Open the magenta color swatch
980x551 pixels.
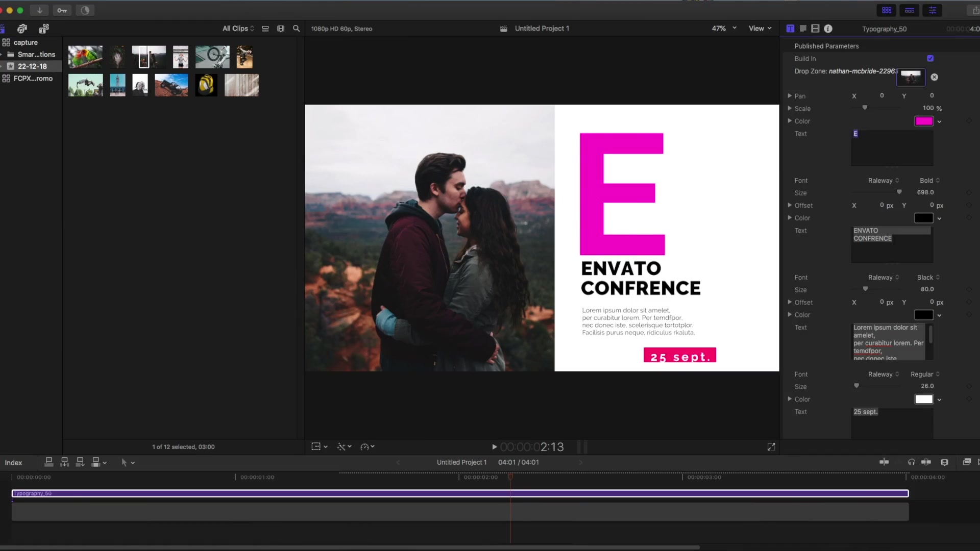click(x=924, y=121)
